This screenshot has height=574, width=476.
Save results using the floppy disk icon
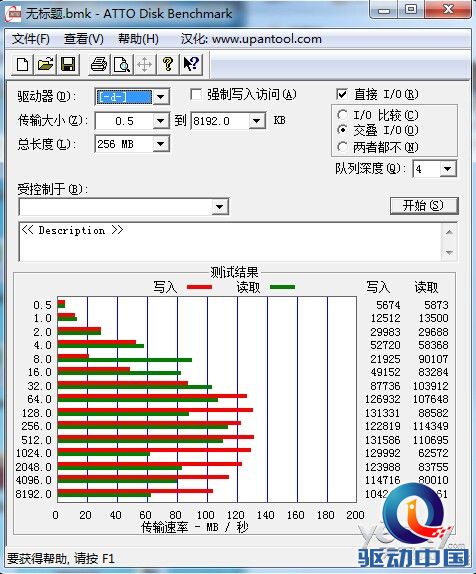click(68, 65)
